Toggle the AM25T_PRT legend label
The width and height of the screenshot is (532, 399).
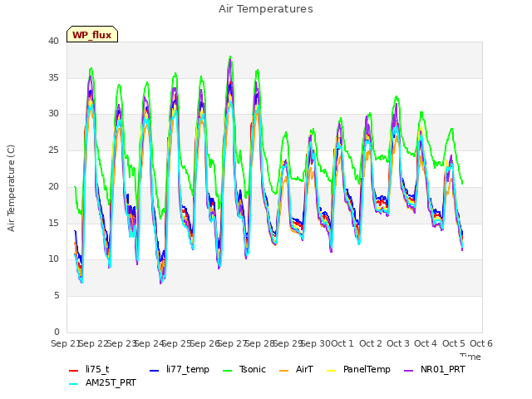tap(111, 382)
